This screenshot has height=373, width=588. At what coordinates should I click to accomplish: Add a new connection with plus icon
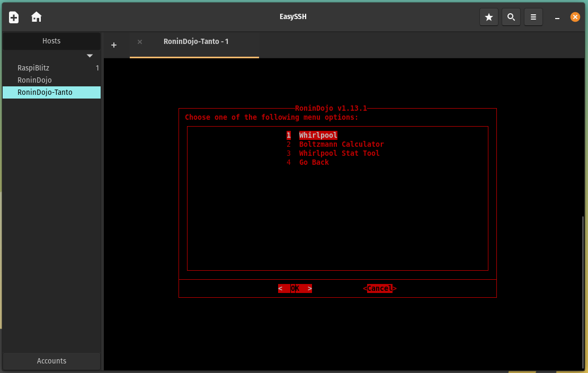14,17
